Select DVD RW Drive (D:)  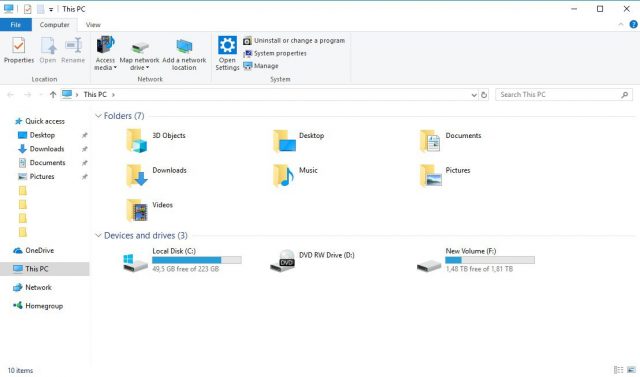point(312,260)
